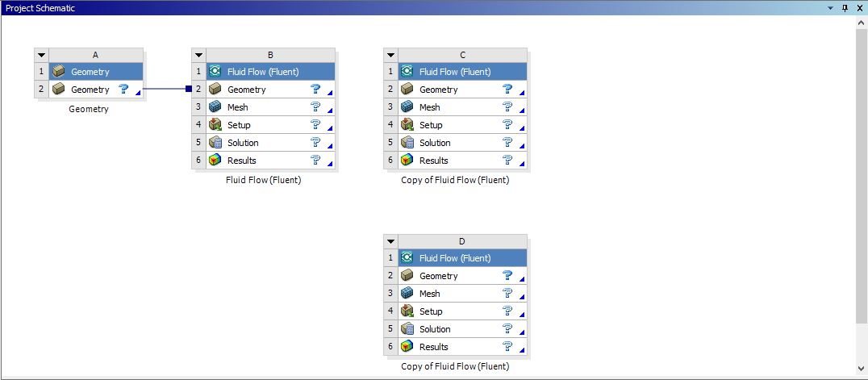Click the Mesh cell icon in system D

click(407, 293)
